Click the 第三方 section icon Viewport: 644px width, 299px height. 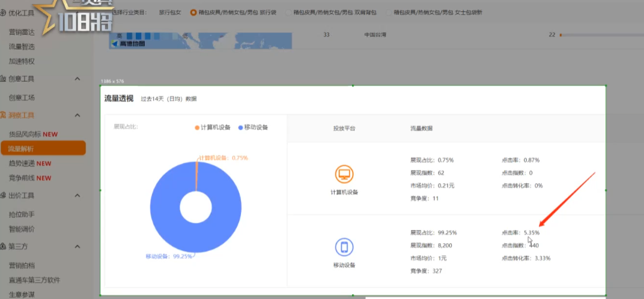tap(4, 246)
